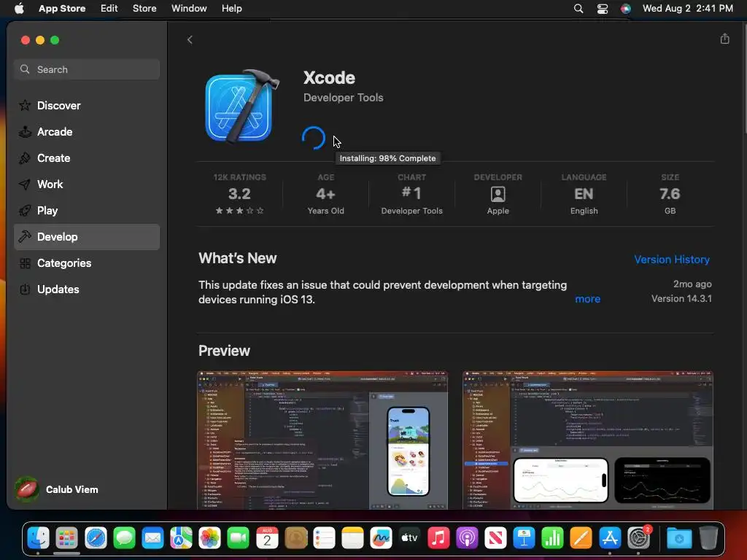747x560 pixels.
Task: Activate Siri from the menu bar
Action: (x=625, y=8)
